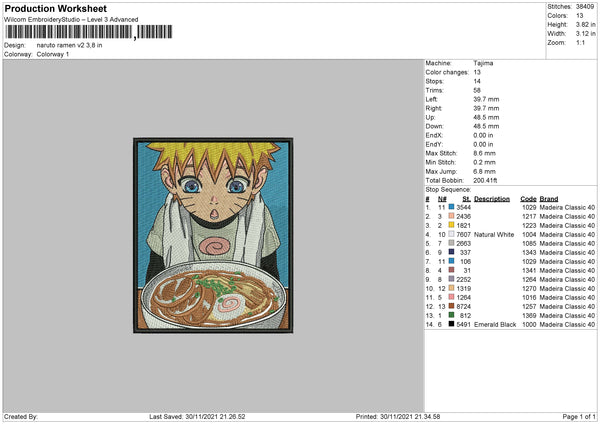Select the peach swatch for code 1217
The width and height of the screenshot is (600, 424).
pyautogui.click(x=452, y=216)
